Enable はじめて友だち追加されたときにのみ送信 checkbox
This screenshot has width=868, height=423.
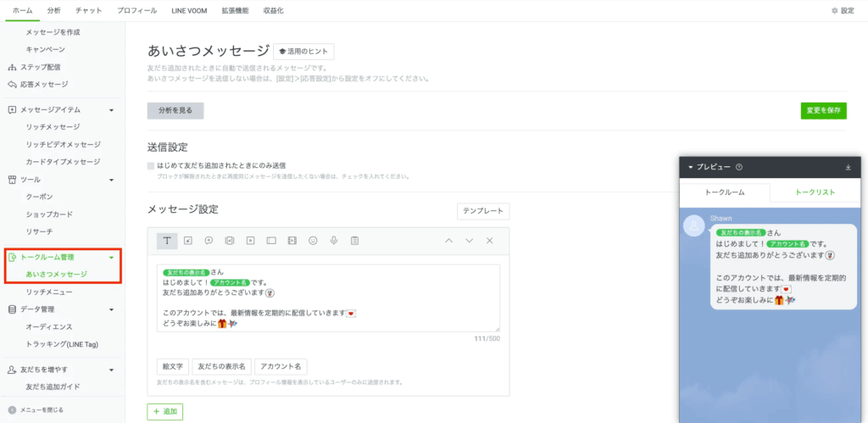pyautogui.click(x=151, y=165)
